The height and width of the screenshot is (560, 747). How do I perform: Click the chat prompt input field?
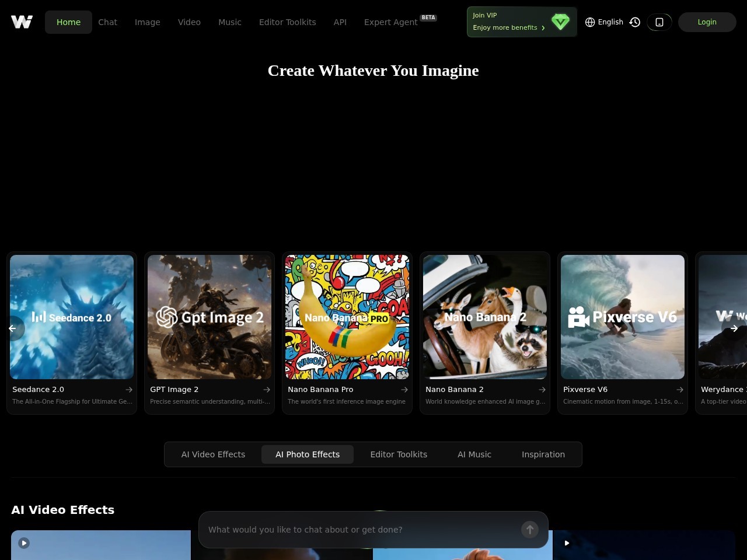(362, 530)
